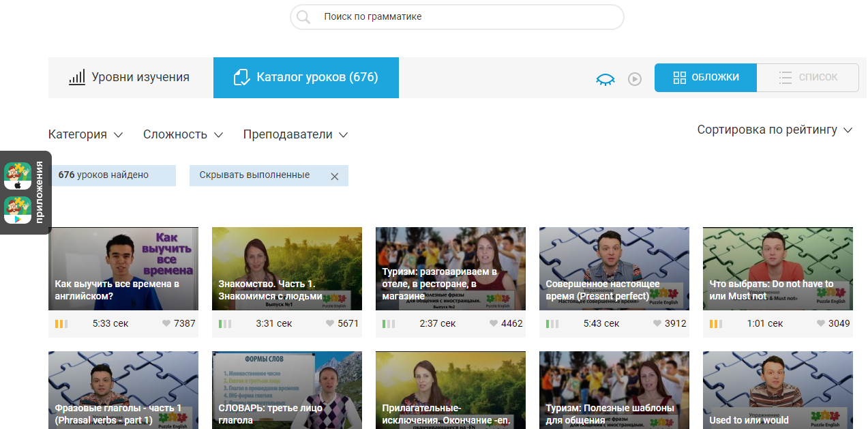Remove the Скрывать выполненные filter
Screen dimensions: 868x429
(334, 176)
